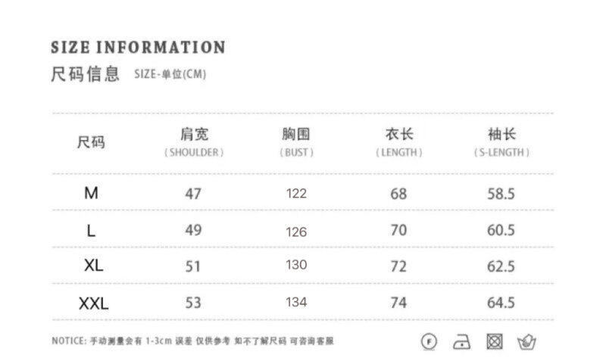Select the 肩宽 SHOULDER column header
This screenshot has height=364, width=606.
pos(194,142)
